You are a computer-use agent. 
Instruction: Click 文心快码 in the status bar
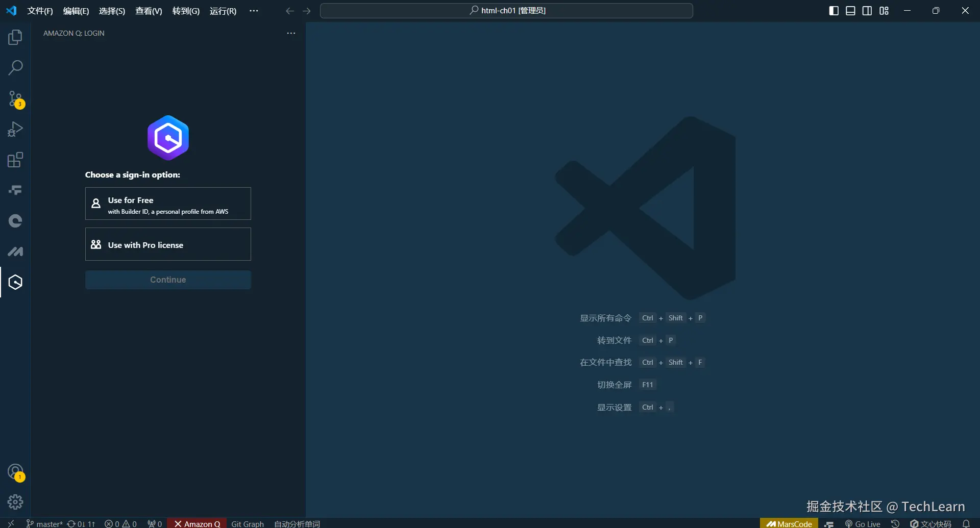(x=931, y=524)
